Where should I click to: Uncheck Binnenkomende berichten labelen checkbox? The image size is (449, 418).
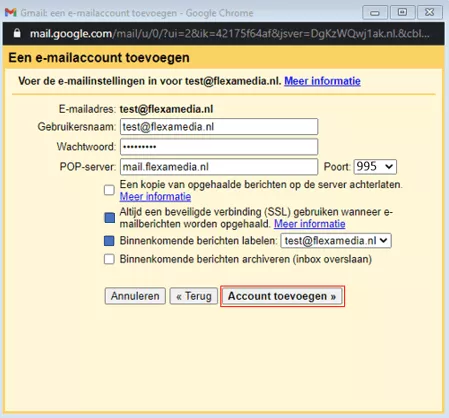tap(109, 241)
